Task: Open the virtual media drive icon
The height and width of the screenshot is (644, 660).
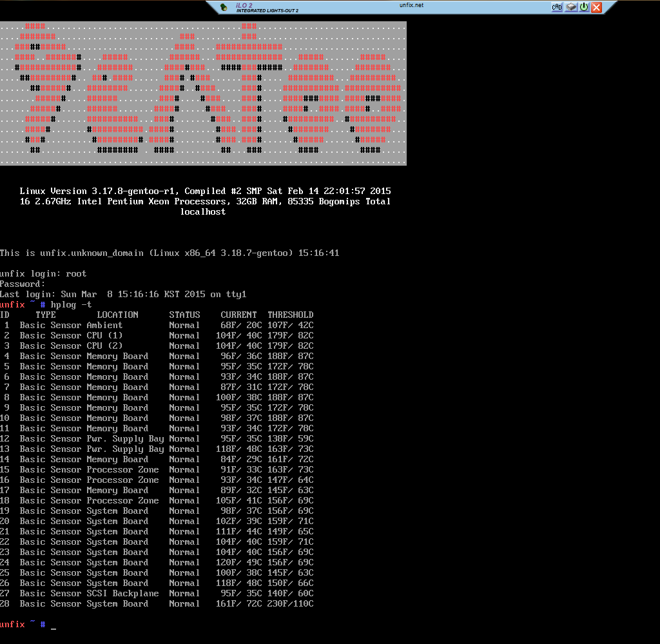Action: pyautogui.click(x=570, y=7)
